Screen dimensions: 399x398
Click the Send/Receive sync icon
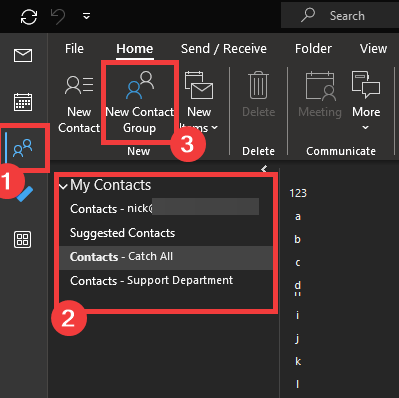coord(29,16)
